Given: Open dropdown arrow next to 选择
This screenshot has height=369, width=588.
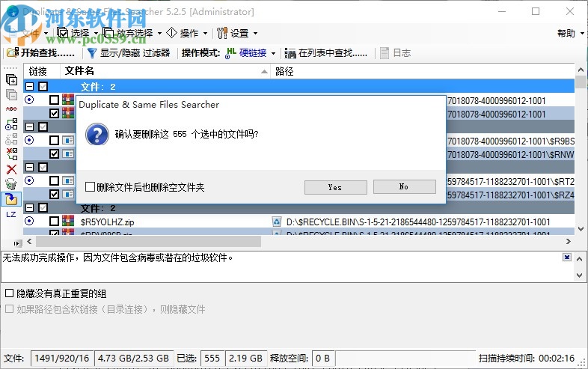Looking at the screenshot, I should tap(96, 34).
